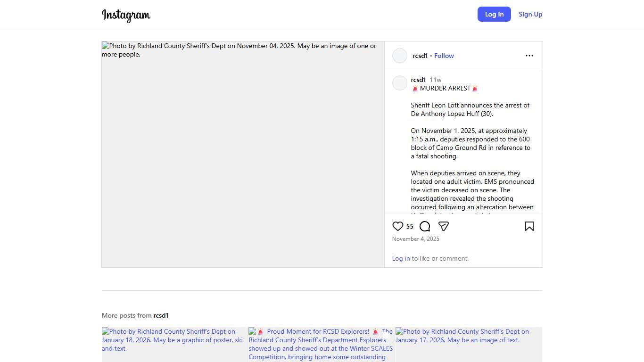
Task: Follow the rcsd1 account
Action: [x=444, y=56]
